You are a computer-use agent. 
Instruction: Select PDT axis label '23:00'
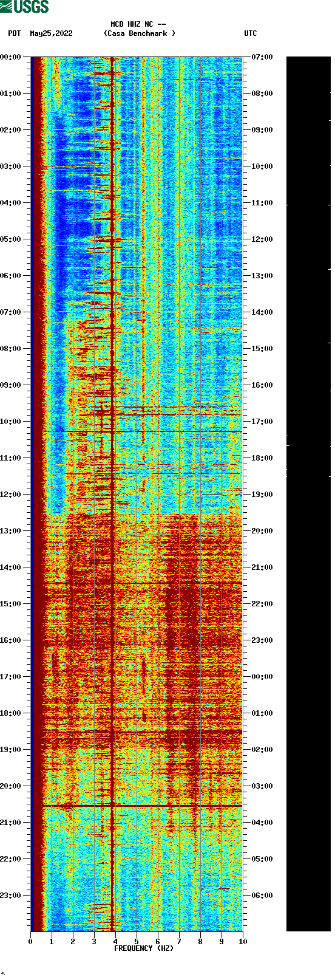click(x=11, y=896)
